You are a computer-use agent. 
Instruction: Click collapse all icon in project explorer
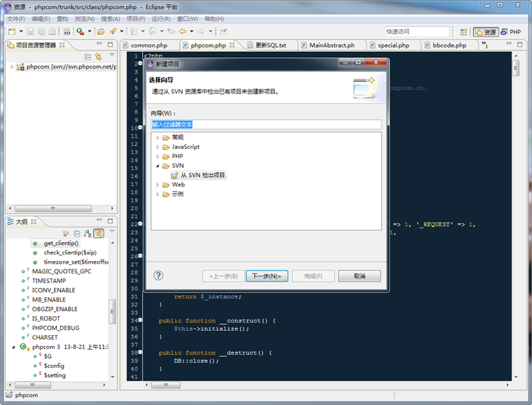(88, 57)
